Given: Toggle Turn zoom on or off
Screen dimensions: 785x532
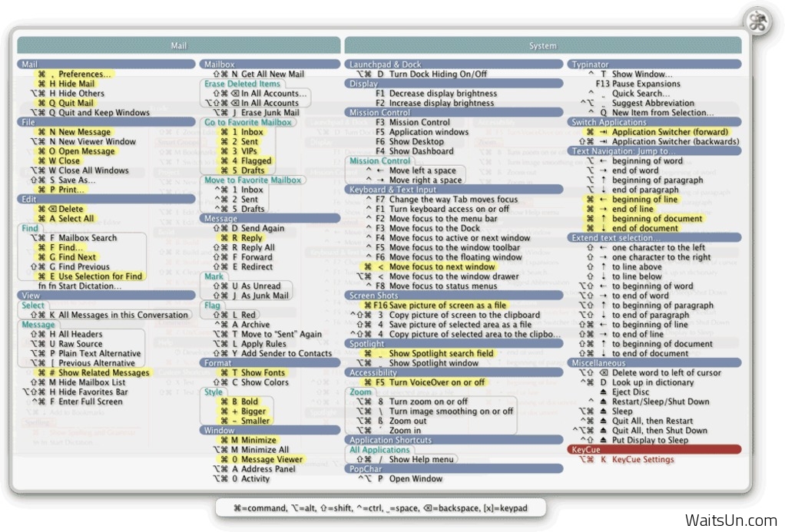Looking at the screenshot, I should (x=428, y=401).
